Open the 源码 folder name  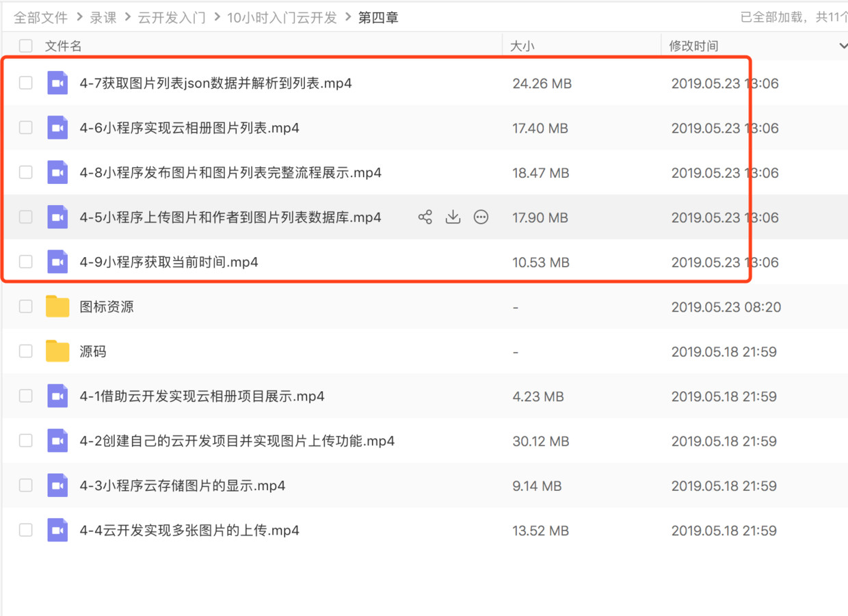93,351
